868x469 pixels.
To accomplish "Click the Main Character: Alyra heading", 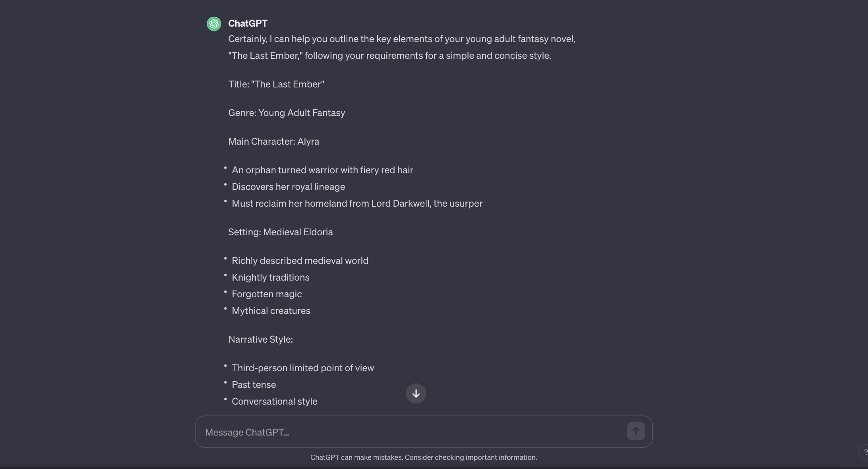I will pyautogui.click(x=273, y=141).
